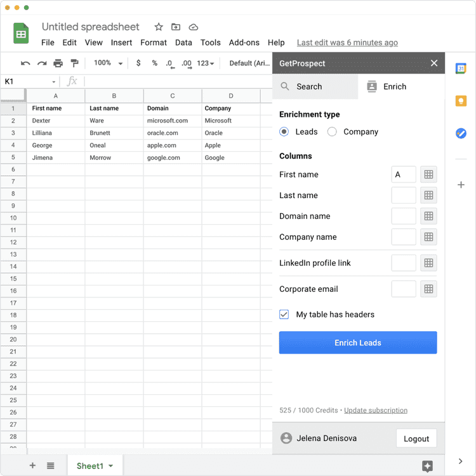Click Jelena Denisova profile avatar
This screenshot has width=476, height=476.
(286, 438)
